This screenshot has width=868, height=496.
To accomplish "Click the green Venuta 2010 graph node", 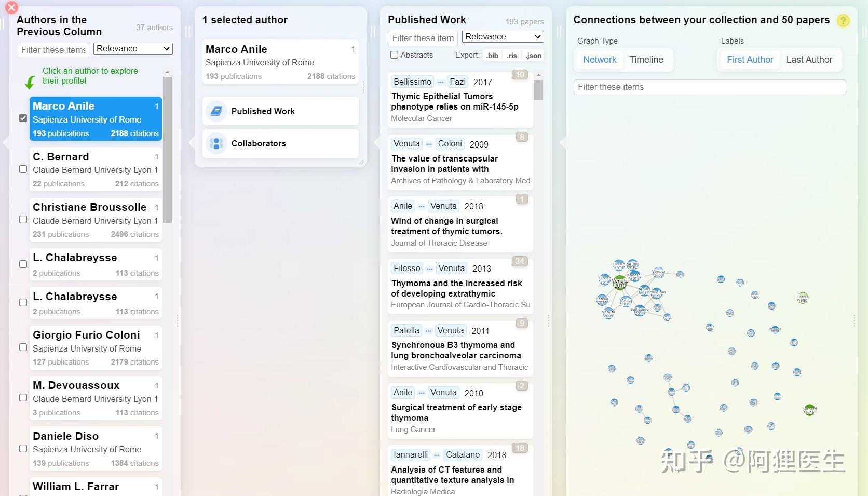I will coord(620,283).
